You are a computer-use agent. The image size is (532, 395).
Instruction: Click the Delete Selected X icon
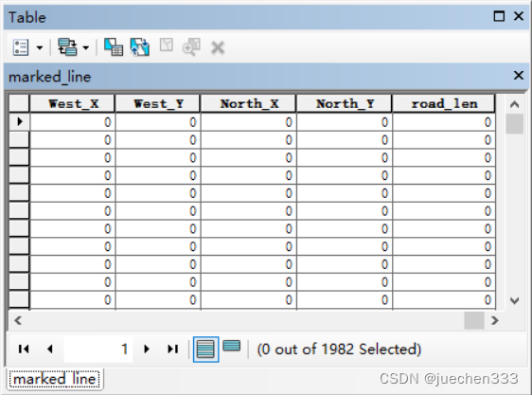[218, 47]
